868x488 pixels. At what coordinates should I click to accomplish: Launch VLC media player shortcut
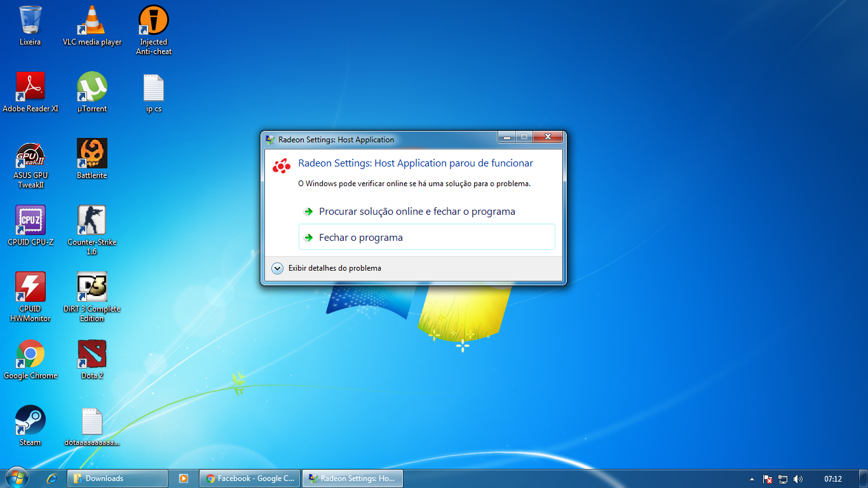pyautogui.click(x=92, y=25)
